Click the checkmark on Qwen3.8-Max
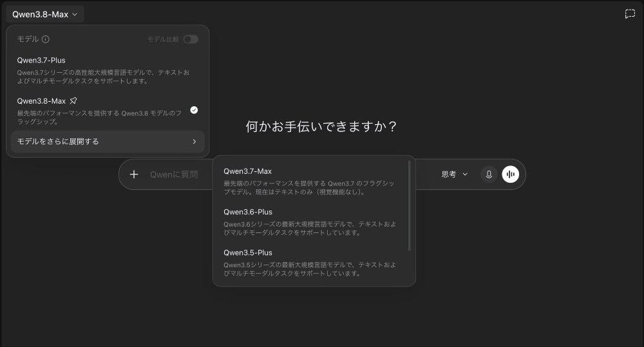 coord(194,110)
